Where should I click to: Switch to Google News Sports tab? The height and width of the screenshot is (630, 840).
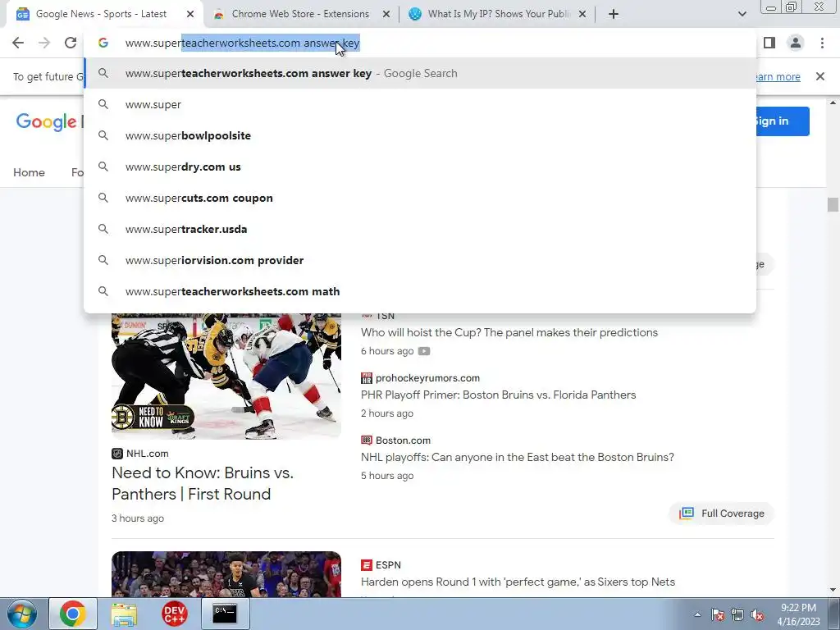coord(101,14)
